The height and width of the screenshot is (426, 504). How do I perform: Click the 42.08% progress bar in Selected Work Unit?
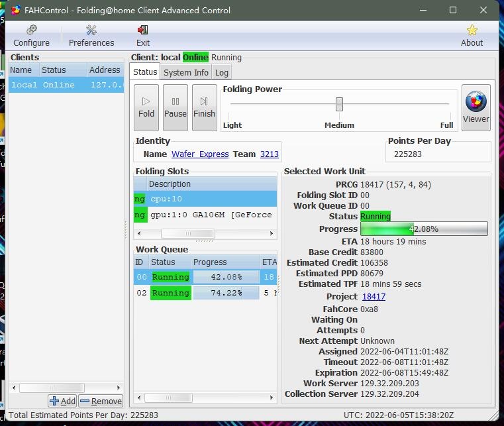tap(424, 229)
